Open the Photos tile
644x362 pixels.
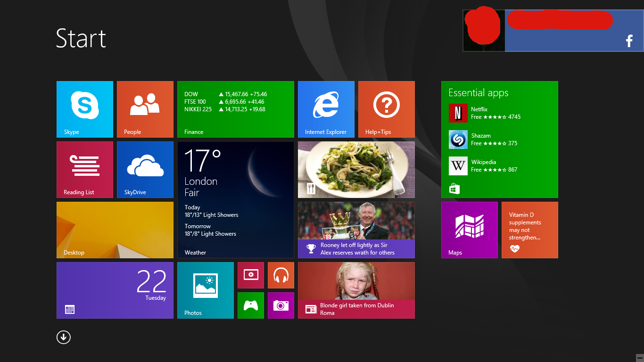coord(206,290)
